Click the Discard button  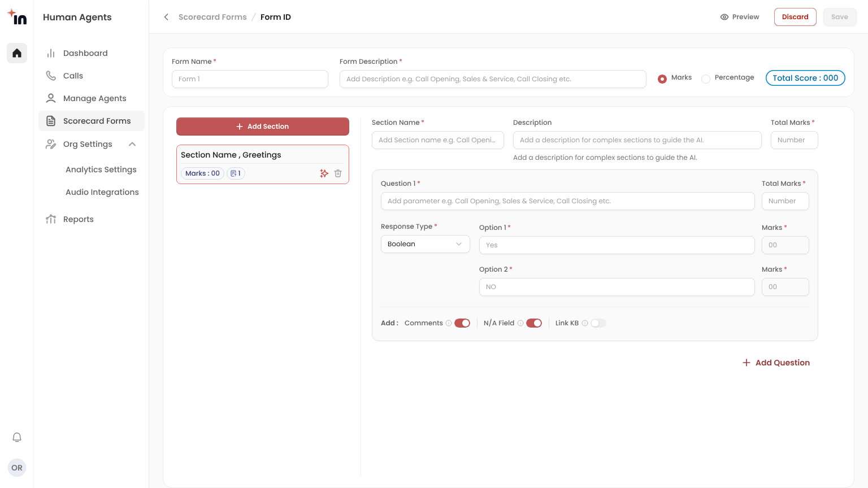795,17
